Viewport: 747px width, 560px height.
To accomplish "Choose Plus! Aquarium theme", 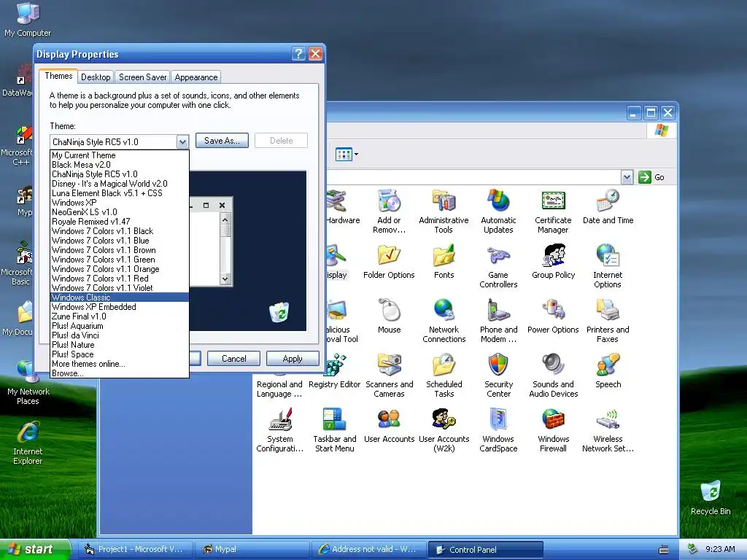I will [120, 326].
